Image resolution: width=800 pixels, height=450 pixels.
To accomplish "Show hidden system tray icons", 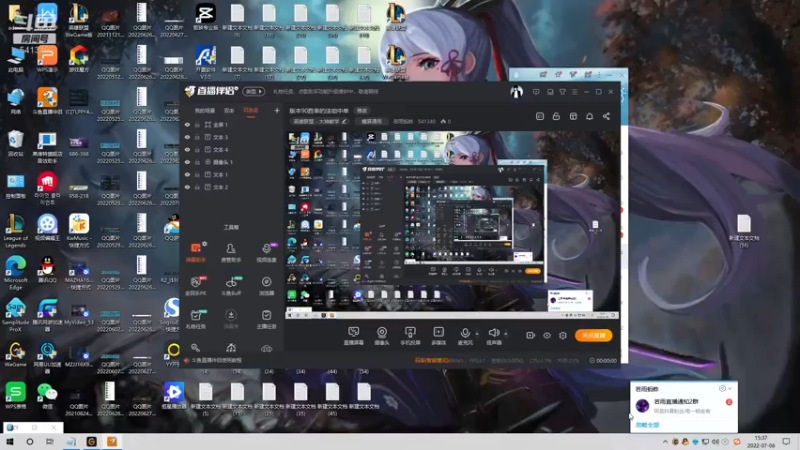I will pyautogui.click(x=665, y=442).
